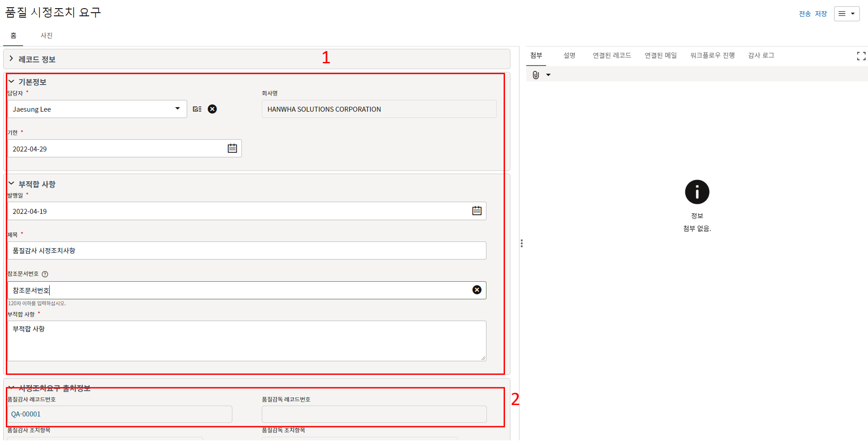Collapse the 기본정보 section

click(11, 82)
